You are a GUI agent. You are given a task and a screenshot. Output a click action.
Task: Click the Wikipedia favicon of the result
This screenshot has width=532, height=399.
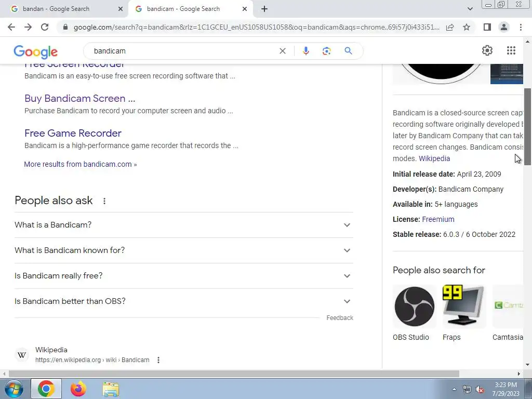coord(22,355)
